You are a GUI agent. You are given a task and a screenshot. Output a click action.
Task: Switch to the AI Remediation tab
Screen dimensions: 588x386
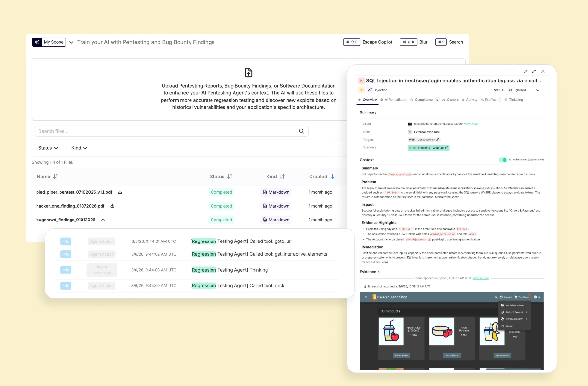pyautogui.click(x=394, y=100)
